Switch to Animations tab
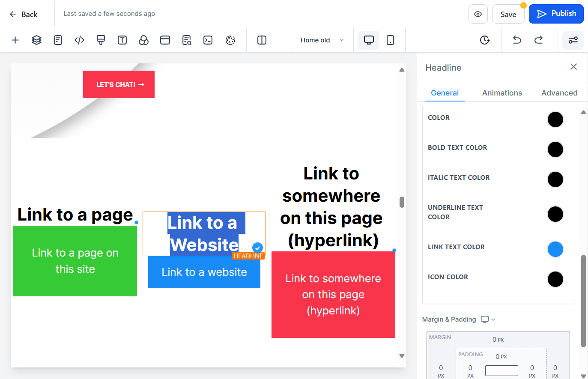Viewport: 588px width, 379px height. coord(502,93)
